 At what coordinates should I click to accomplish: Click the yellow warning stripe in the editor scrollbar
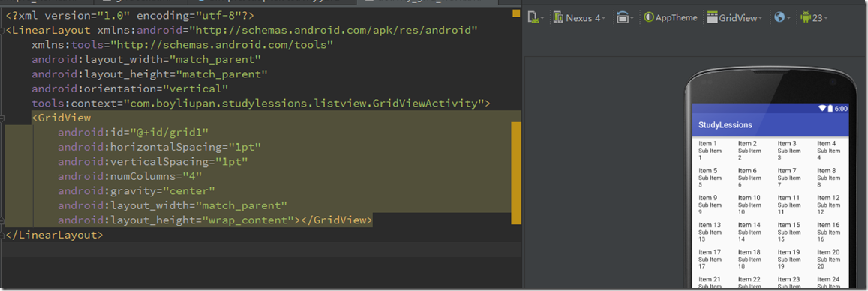516,173
